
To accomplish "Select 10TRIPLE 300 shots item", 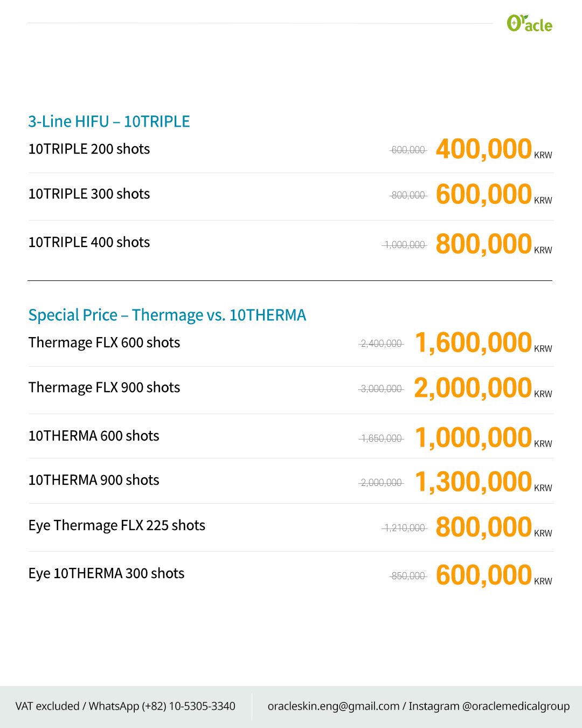I will (x=89, y=194).
